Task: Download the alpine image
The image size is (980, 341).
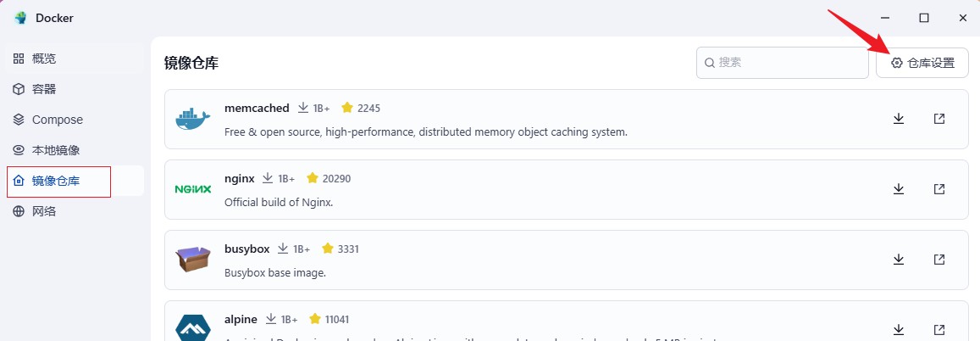Action: tap(899, 329)
